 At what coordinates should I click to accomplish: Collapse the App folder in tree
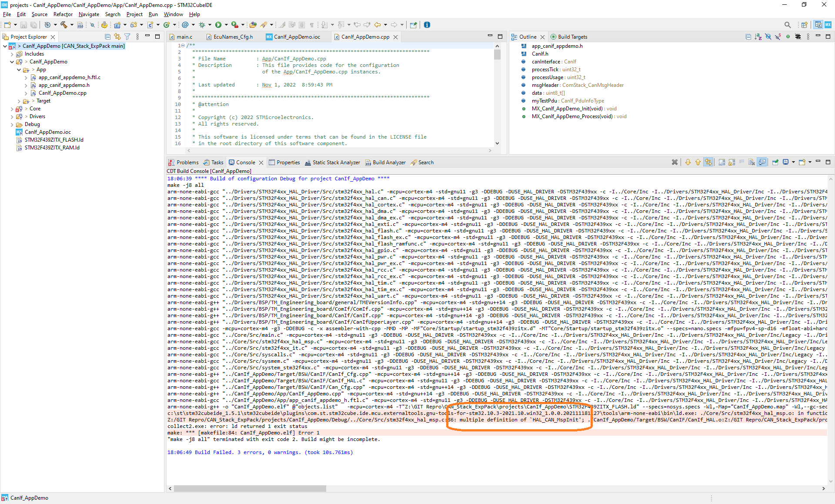tap(19, 70)
